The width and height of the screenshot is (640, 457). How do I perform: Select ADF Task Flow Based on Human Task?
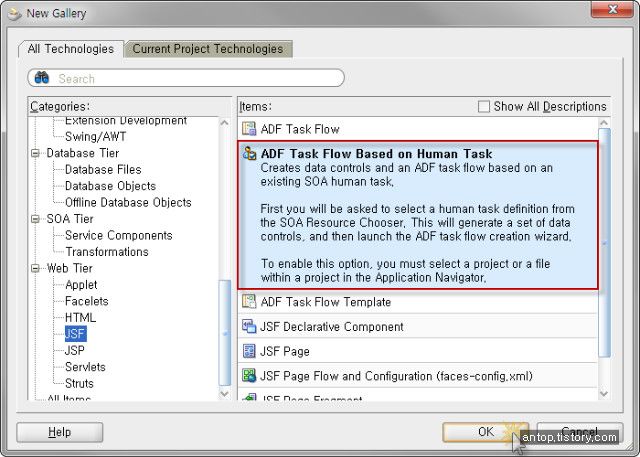click(418, 215)
